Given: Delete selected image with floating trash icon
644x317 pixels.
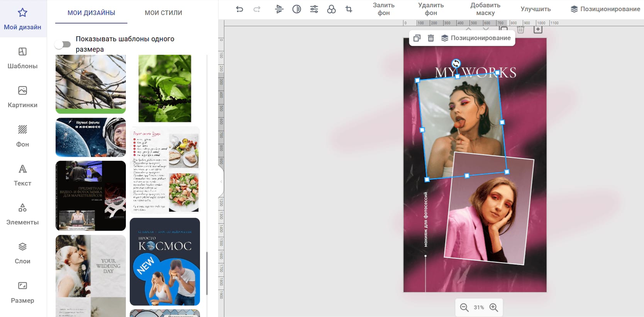Looking at the screenshot, I should tap(431, 38).
